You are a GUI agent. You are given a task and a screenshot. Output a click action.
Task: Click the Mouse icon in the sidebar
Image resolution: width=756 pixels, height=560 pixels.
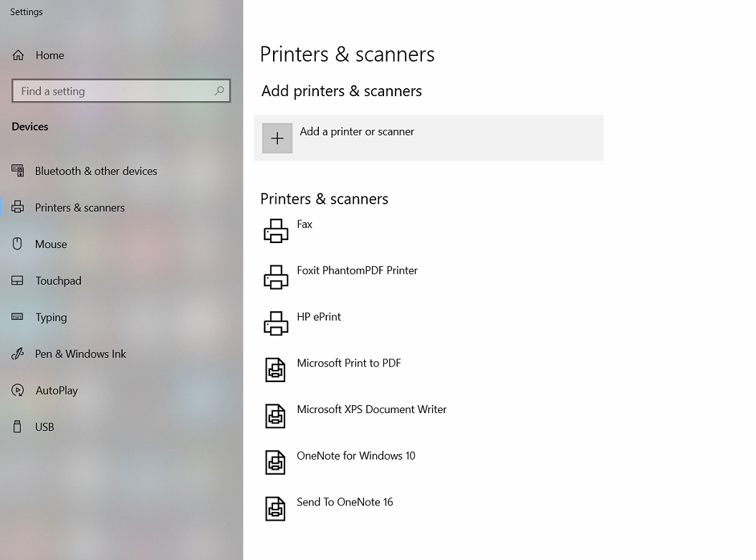[17, 244]
